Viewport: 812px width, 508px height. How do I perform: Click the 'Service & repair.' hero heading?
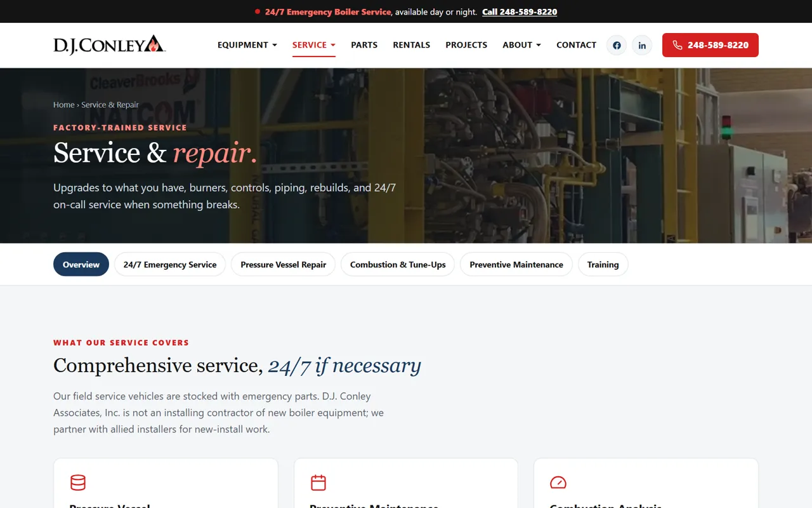(155, 154)
